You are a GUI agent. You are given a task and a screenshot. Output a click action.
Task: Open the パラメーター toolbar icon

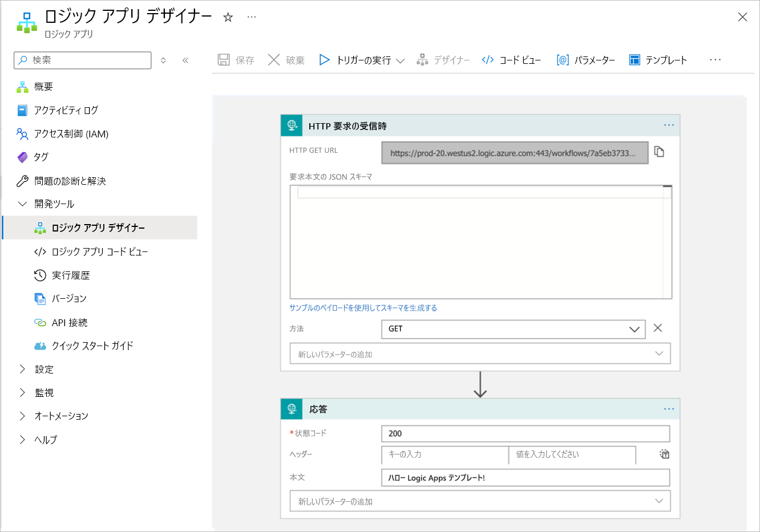563,60
